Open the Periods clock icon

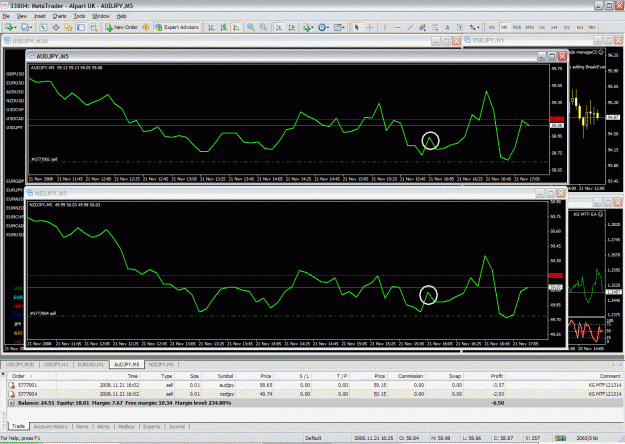click(x=321, y=27)
